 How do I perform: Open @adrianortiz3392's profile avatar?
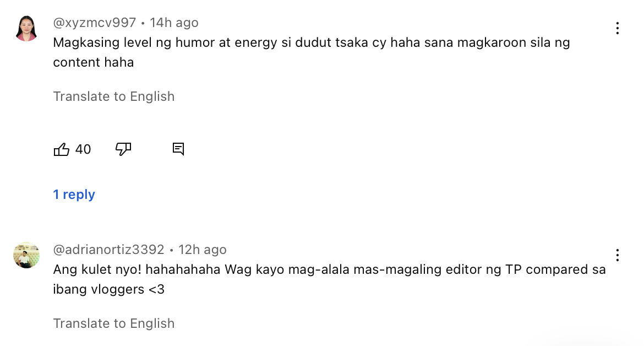(x=26, y=255)
